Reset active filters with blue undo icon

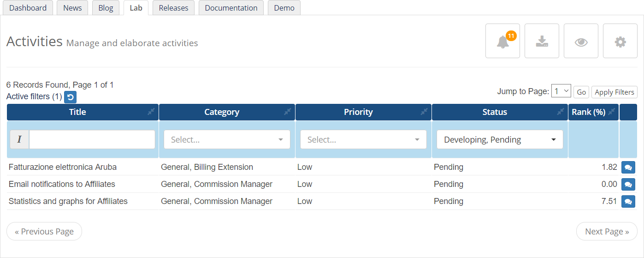(x=70, y=97)
